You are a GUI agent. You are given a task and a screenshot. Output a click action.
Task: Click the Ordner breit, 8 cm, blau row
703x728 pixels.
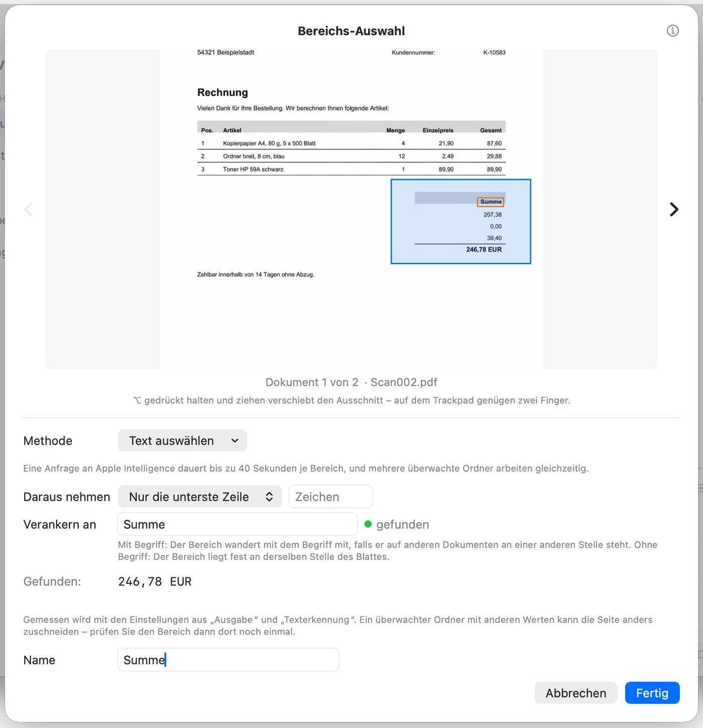coord(351,156)
